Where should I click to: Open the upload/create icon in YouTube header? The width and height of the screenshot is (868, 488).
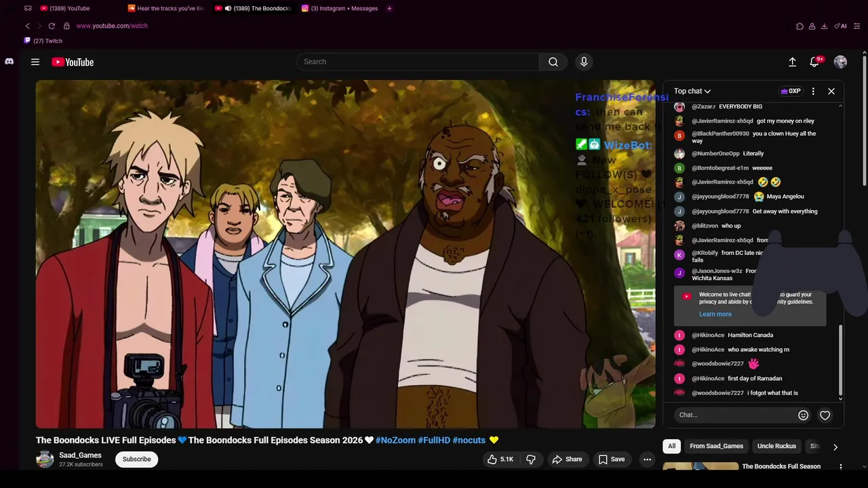[x=792, y=62]
